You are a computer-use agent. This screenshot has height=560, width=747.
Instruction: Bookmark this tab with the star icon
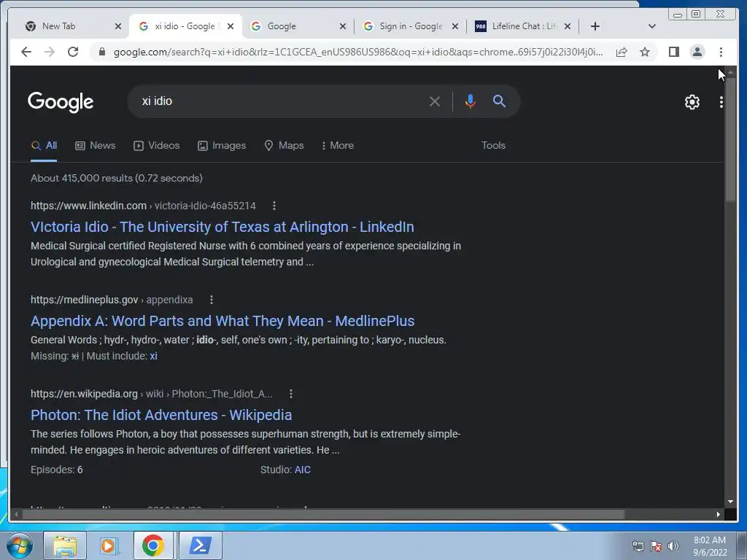tap(645, 52)
